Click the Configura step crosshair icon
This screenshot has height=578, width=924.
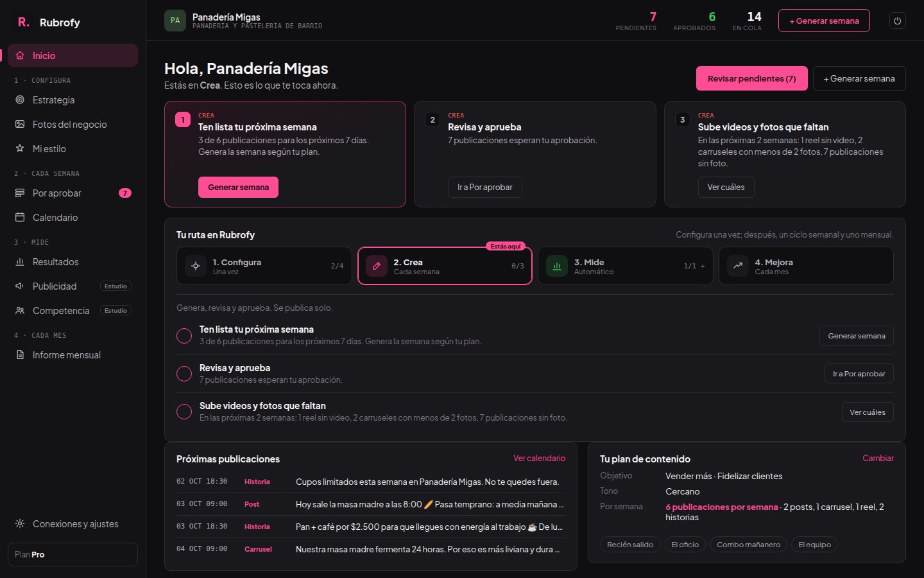pos(196,266)
